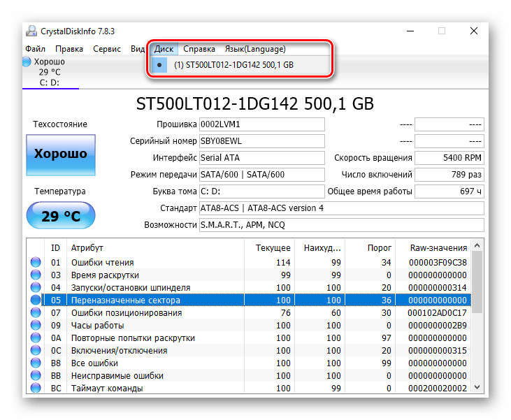Image resolution: width=511 pixels, height=420 pixels.
Task: Click the 29 °C temperature button
Action: tap(61, 215)
